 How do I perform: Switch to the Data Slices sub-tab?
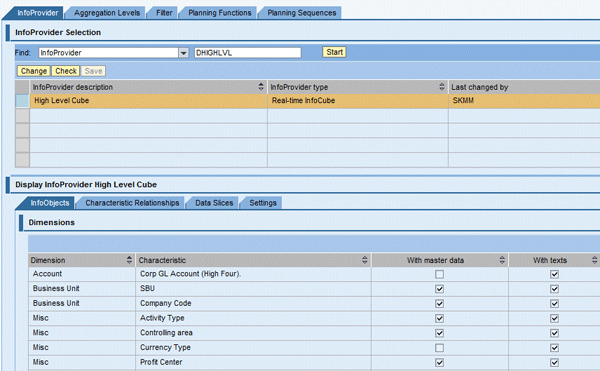pyautogui.click(x=214, y=203)
